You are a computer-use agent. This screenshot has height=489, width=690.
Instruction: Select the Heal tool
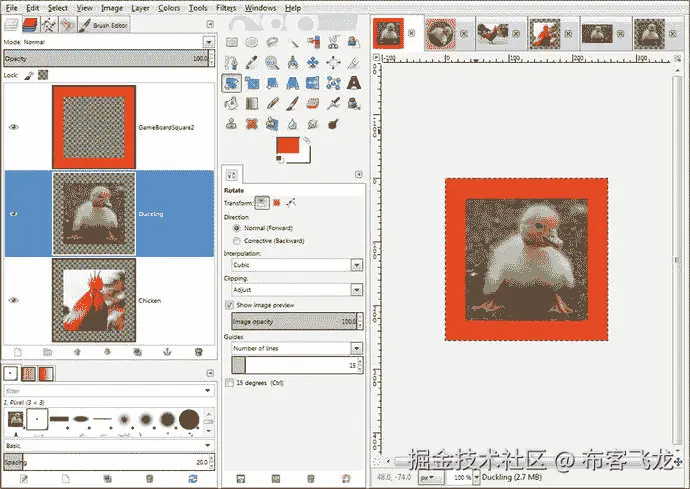[x=252, y=125]
